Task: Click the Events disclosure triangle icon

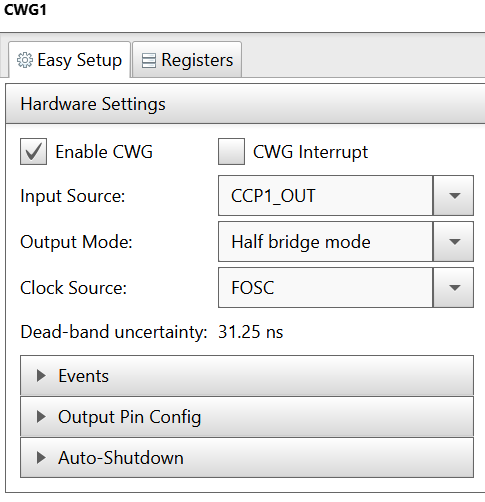Action: [x=41, y=376]
